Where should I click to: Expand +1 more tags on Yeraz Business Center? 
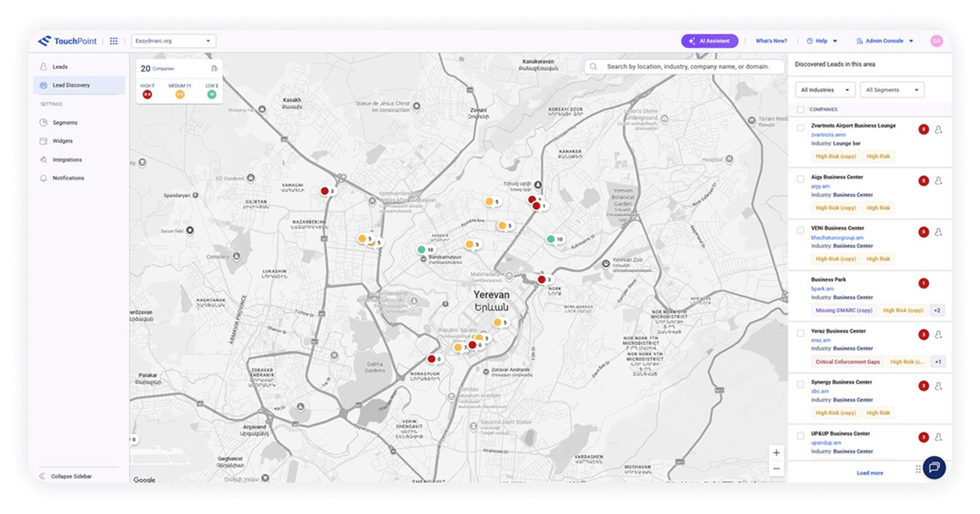click(938, 362)
